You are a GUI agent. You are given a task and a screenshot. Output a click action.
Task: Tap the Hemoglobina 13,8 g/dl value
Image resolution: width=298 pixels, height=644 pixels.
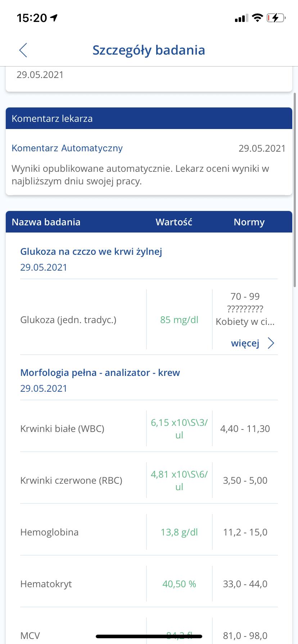pyautogui.click(x=179, y=532)
